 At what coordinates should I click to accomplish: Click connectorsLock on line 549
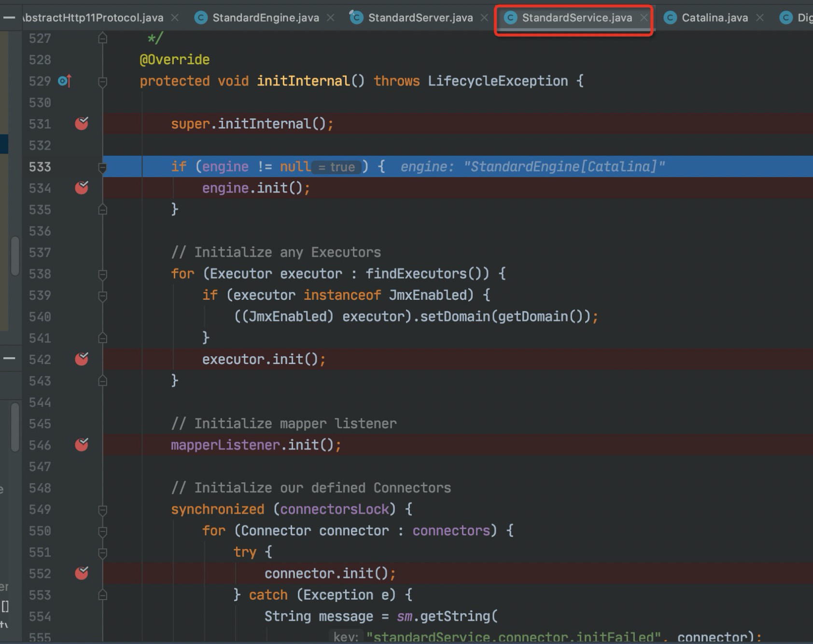pyautogui.click(x=335, y=509)
